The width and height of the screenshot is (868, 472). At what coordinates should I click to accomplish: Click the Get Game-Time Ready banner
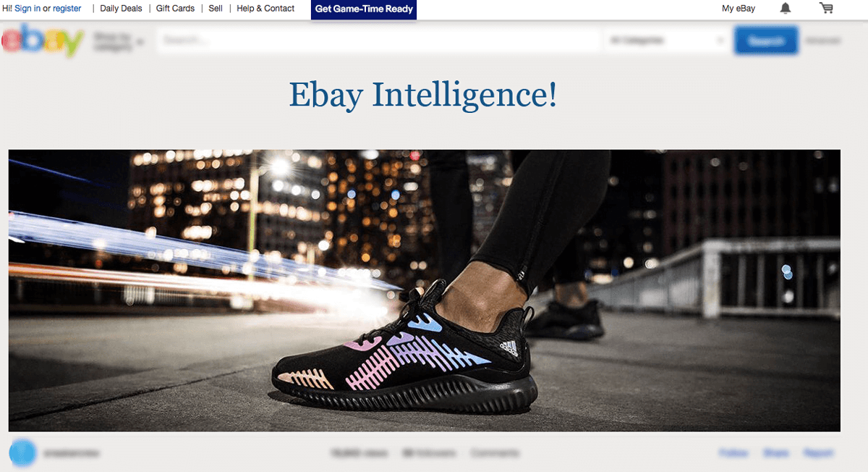pyautogui.click(x=364, y=9)
